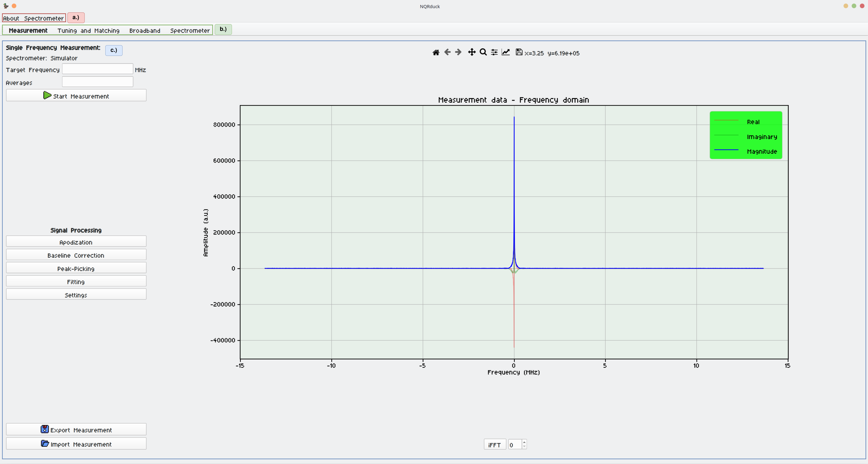Screen dimensions: 868x464
Task: Select the Pan axes tool
Action: [x=472, y=52]
